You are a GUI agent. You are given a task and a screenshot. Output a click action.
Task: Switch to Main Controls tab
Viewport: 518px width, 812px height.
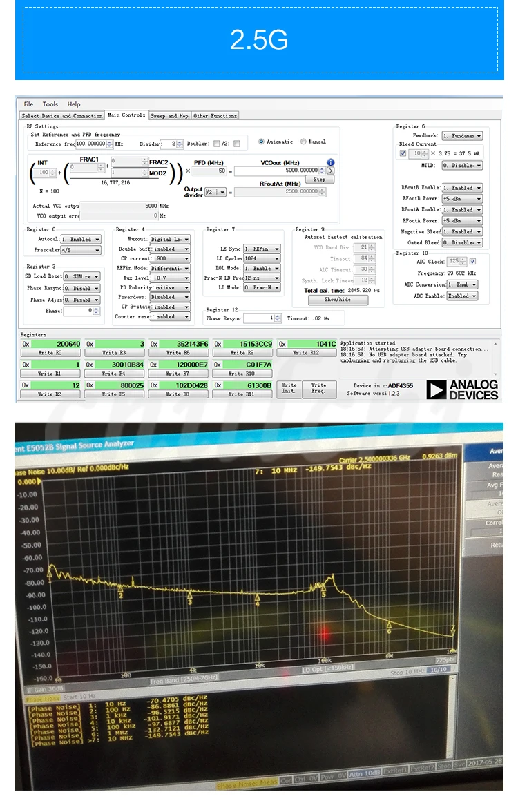point(126,115)
